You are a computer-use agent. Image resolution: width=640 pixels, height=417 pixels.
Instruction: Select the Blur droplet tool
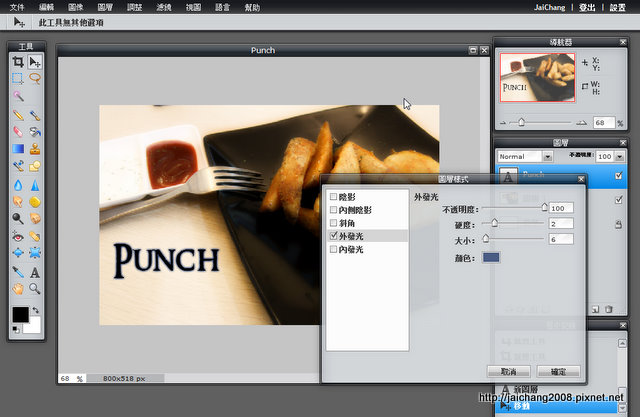coord(18,185)
